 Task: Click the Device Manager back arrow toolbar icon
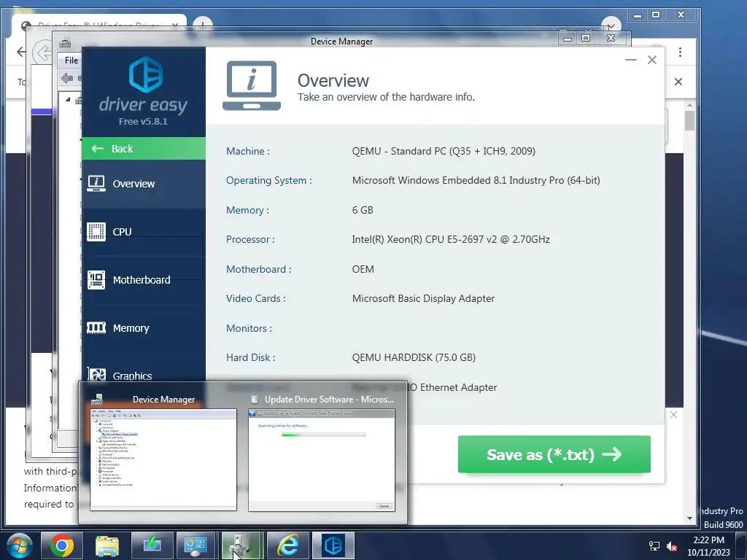pyautogui.click(x=67, y=78)
